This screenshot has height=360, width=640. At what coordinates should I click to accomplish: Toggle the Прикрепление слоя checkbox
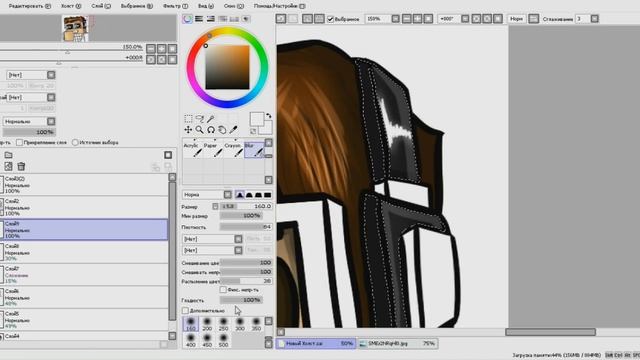click(x=19, y=142)
